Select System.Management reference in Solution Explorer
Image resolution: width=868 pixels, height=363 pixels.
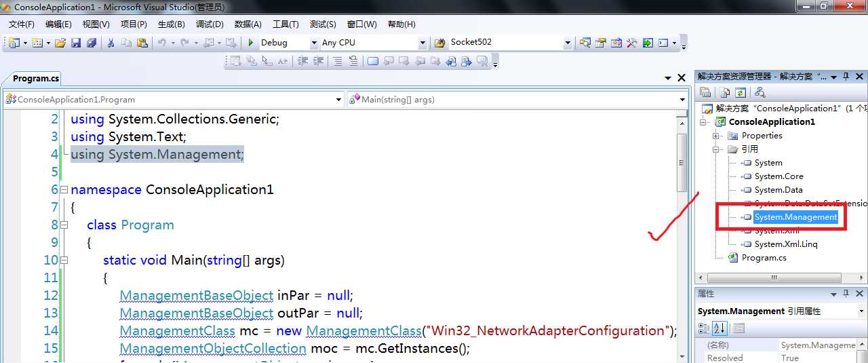tap(796, 217)
